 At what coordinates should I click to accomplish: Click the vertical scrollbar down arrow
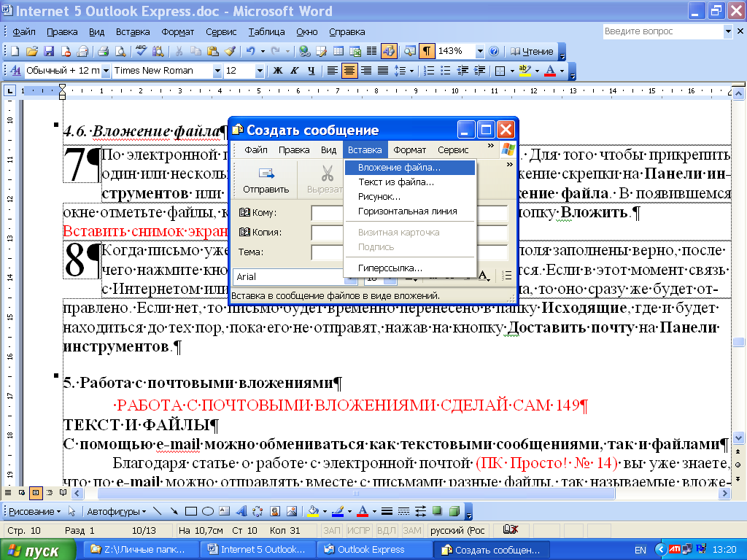738,437
